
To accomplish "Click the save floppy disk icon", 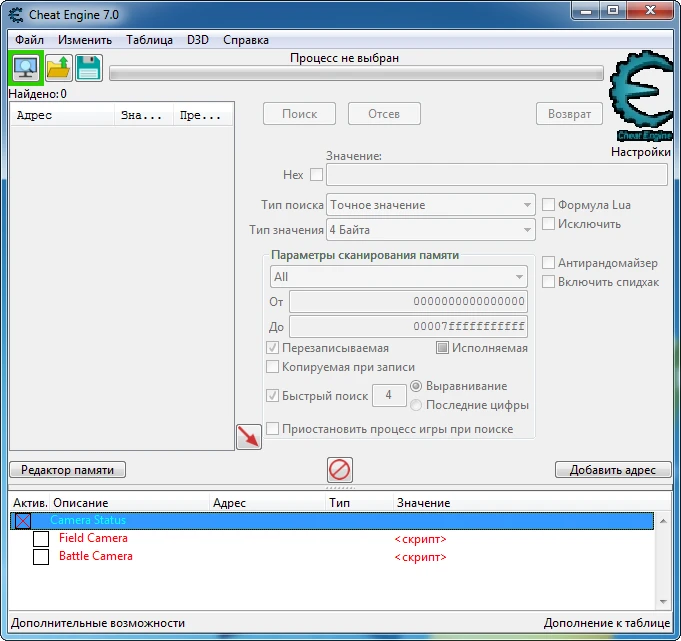I will (x=89, y=68).
